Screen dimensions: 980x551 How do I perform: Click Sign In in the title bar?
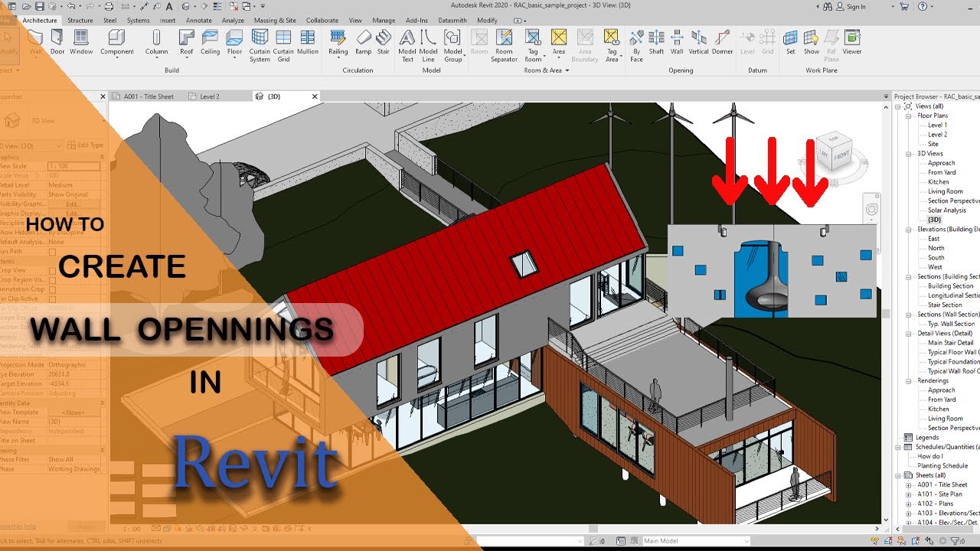click(x=856, y=6)
